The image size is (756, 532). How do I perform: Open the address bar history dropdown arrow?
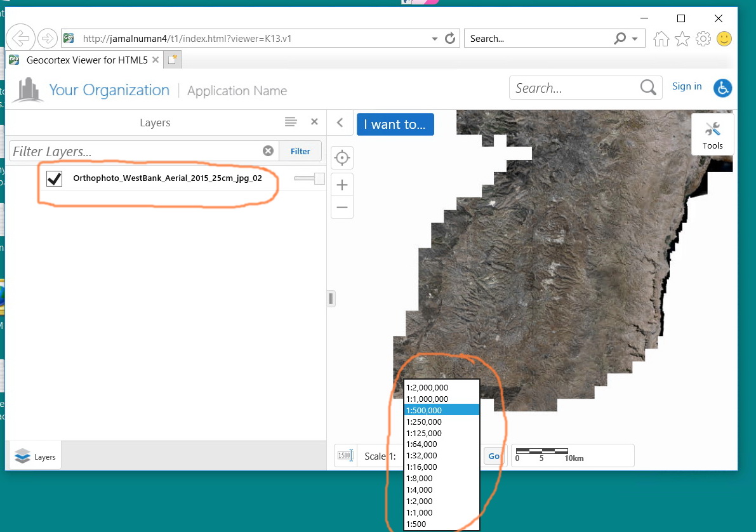pos(434,39)
